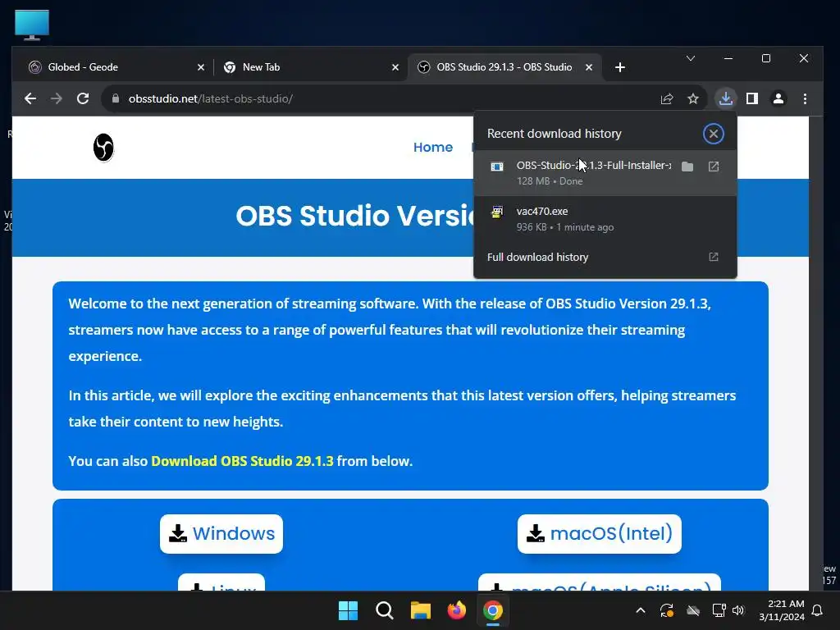Open the Chrome profile icon

778,98
